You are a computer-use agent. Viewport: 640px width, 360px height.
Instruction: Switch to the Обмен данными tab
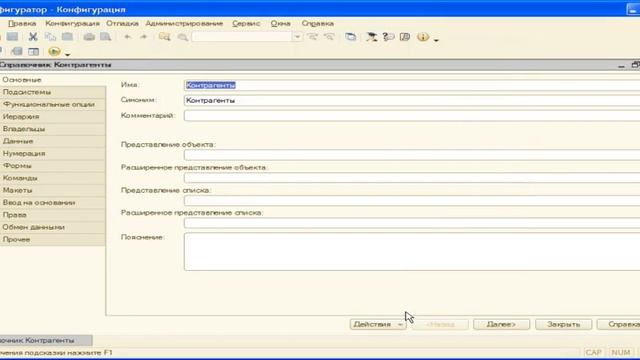pos(53,227)
